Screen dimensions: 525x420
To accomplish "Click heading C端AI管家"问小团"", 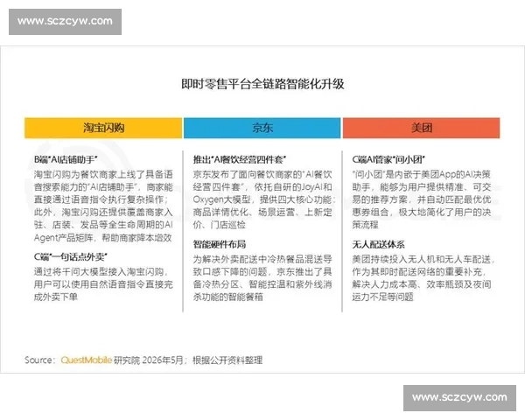I will (388, 159).
